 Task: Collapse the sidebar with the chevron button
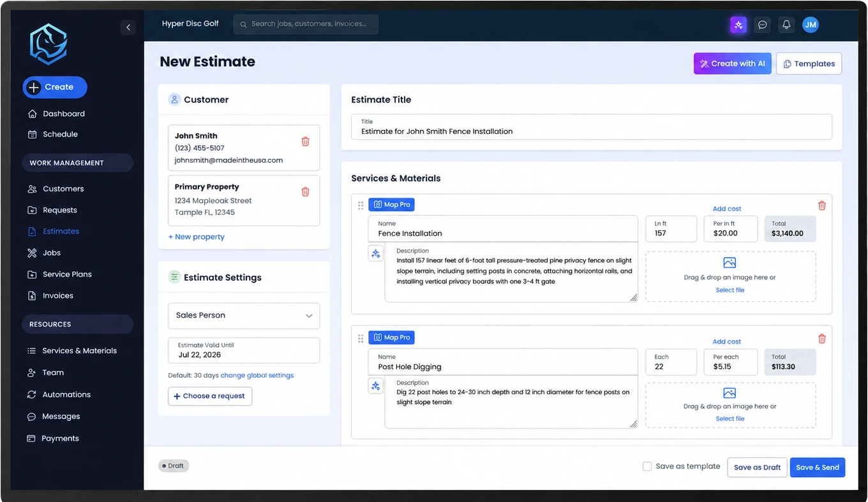coord(128,27)
